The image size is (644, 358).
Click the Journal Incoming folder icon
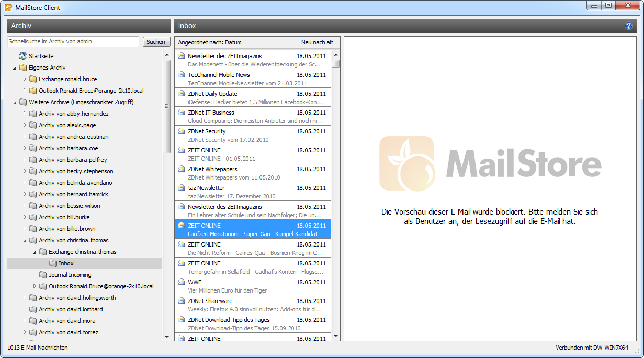tap(43, 275)
